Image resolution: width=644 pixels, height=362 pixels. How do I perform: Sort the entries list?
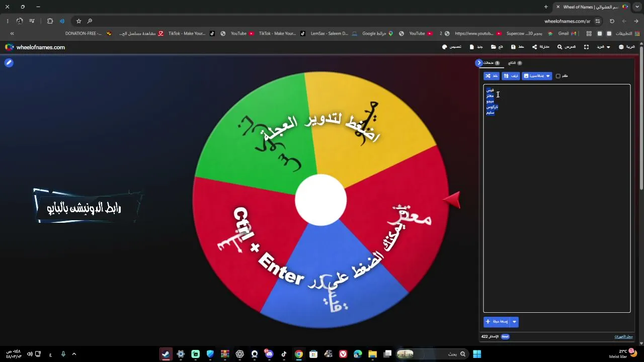[x=511, y=76]
